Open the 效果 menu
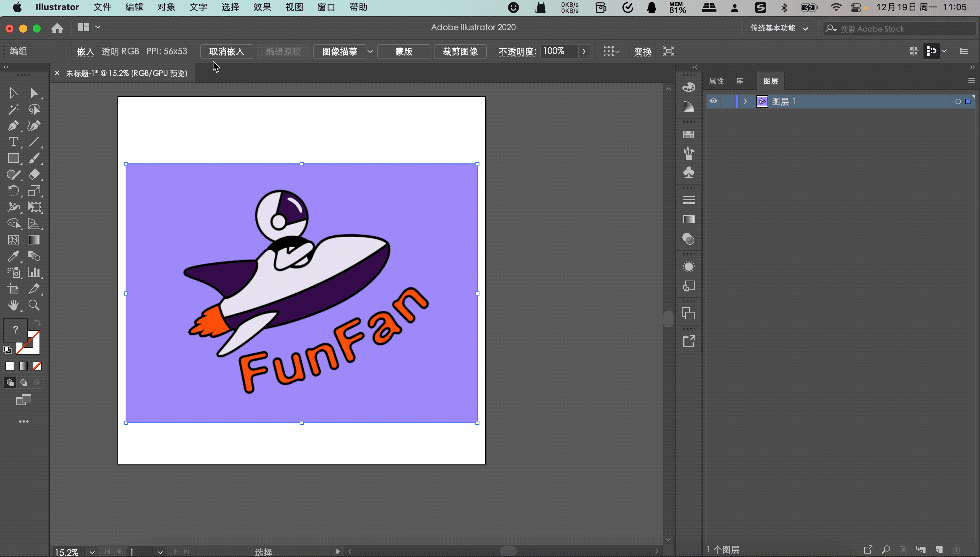 [262, 7]
